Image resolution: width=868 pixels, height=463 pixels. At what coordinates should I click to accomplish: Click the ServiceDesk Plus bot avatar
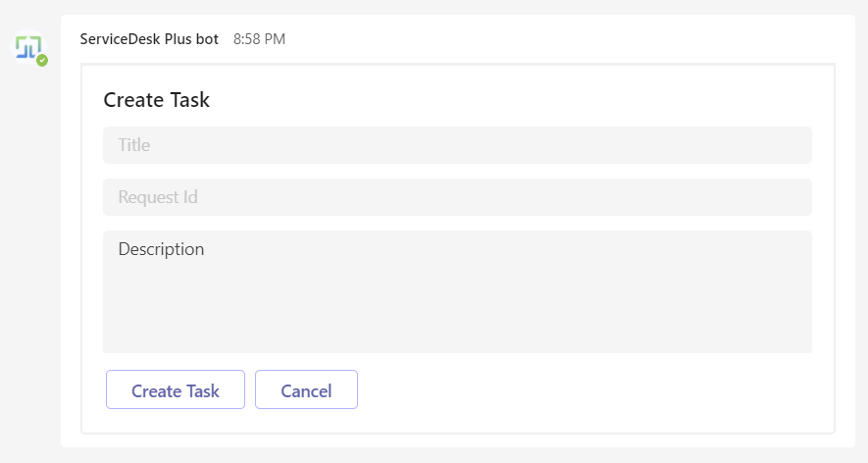pos(27,46)
